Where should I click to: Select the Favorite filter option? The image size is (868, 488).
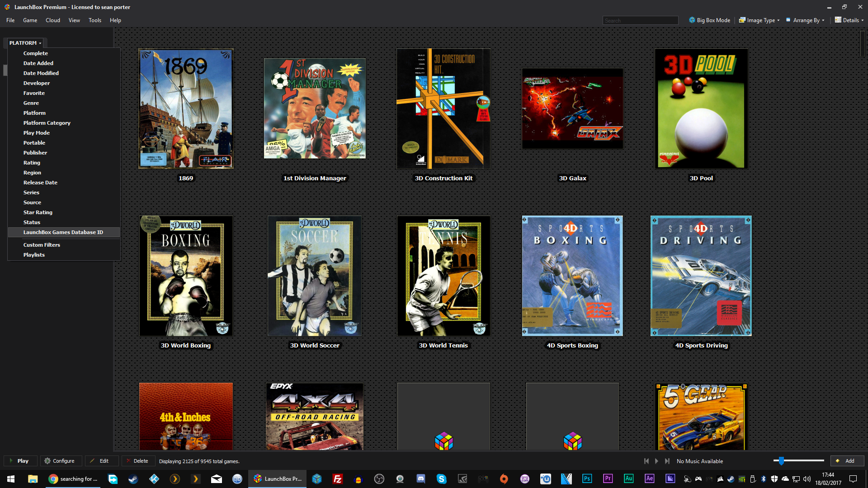click(x=64, y=93)
